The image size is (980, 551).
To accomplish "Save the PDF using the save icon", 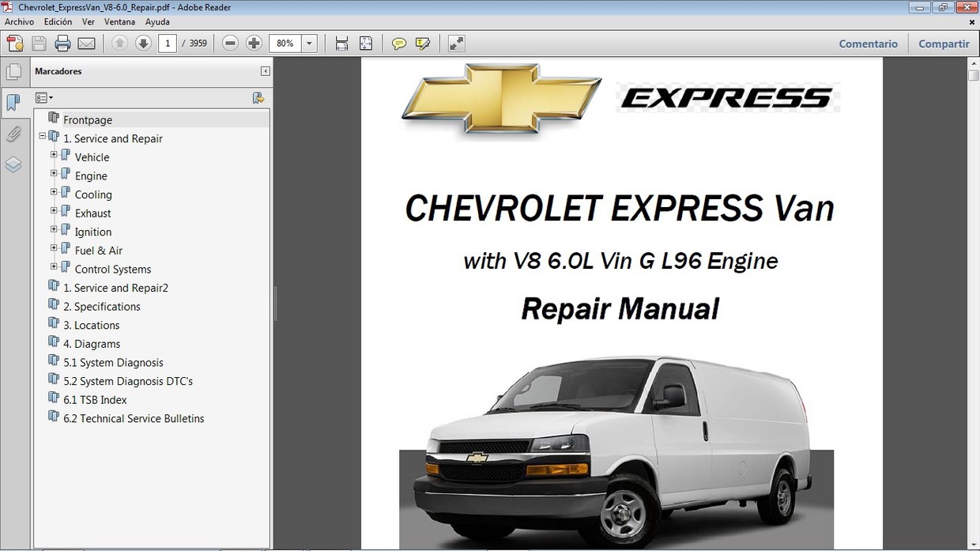I will pyautogui.click(x=38, y=43).
